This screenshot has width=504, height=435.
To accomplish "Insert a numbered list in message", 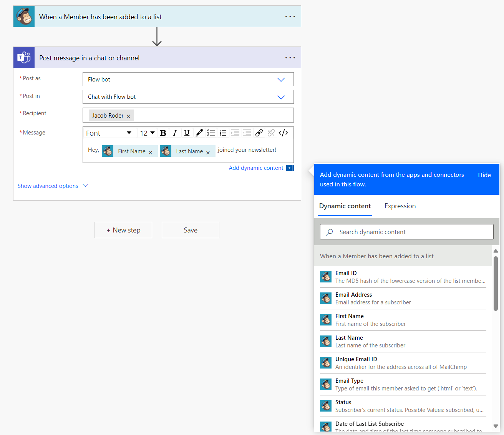I will [x=223, y=133].
